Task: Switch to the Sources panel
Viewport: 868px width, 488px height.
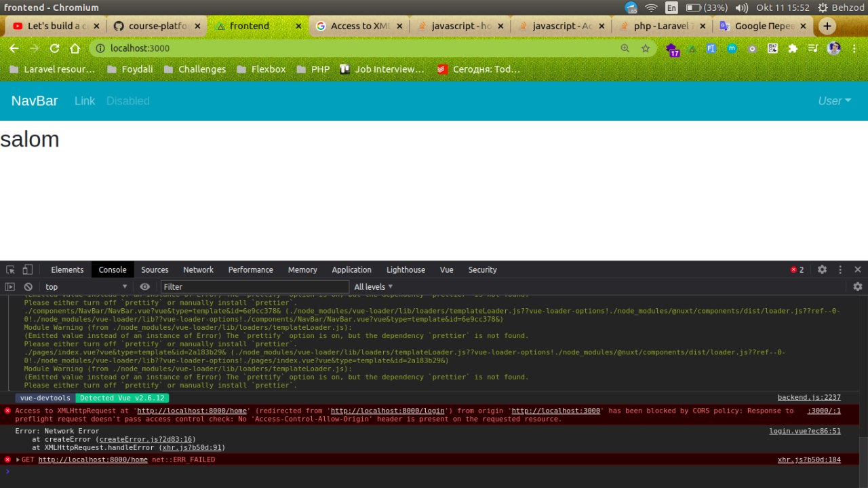Action: (x=155, y=269)
